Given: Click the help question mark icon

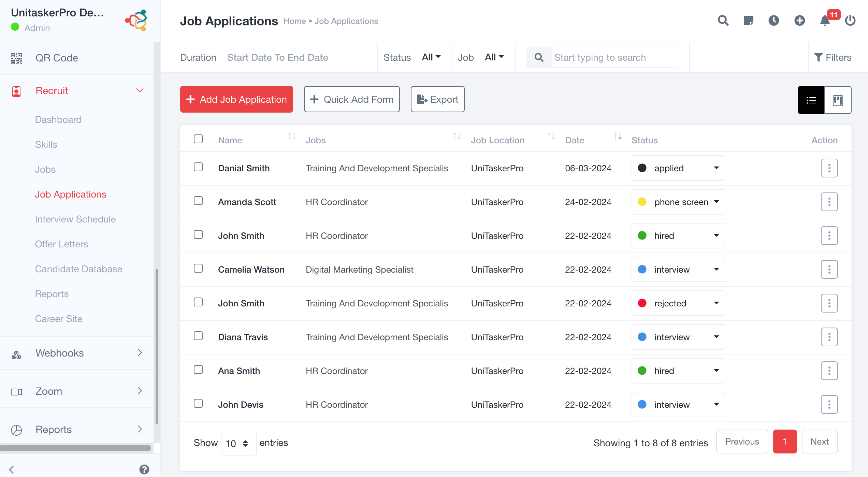Looking at the screenshot, I should pos(144,469).
